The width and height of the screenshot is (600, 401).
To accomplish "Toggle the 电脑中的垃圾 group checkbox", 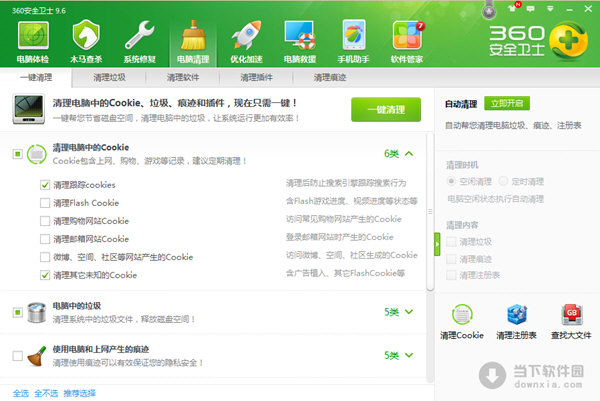I will click(x=18, y=312).
